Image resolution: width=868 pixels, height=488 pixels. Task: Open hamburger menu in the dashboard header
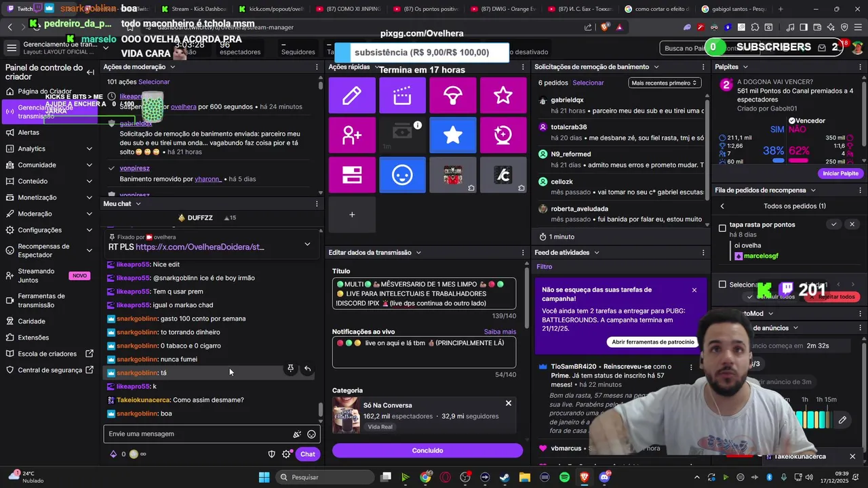pos(12,47)
